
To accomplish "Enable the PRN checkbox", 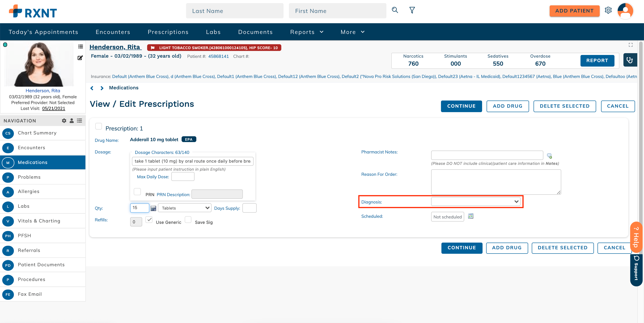I will coord(137,192).
